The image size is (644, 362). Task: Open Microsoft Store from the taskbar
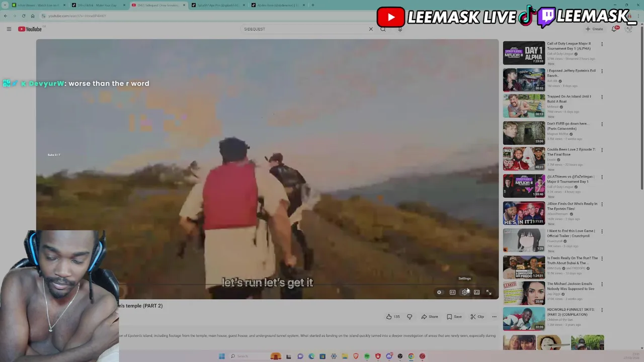click(323, 356)
